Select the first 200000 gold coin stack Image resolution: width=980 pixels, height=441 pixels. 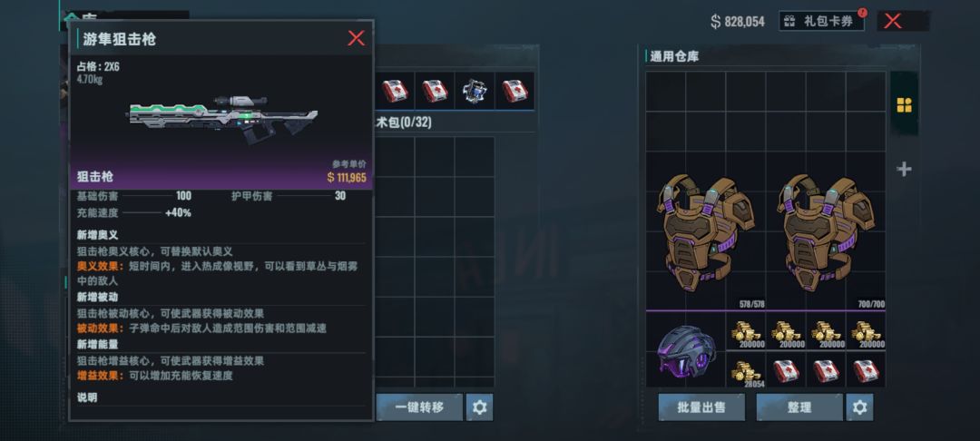pyautogui.click(x=746, y=331)
